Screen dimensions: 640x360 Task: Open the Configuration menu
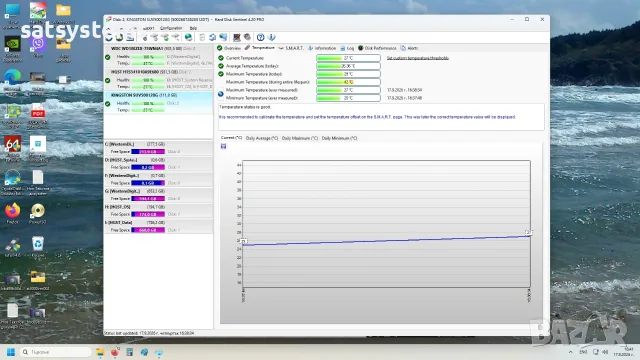(x=171, y=28)
